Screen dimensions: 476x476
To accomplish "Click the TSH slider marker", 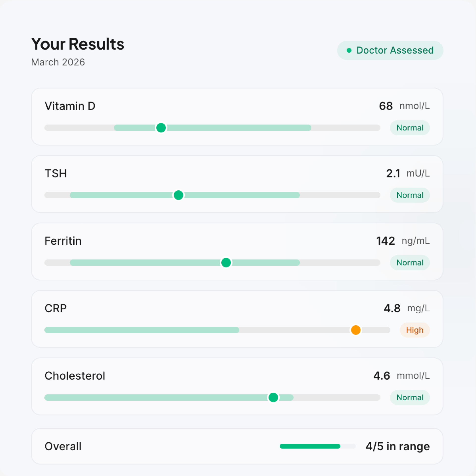I will (178, 195).
